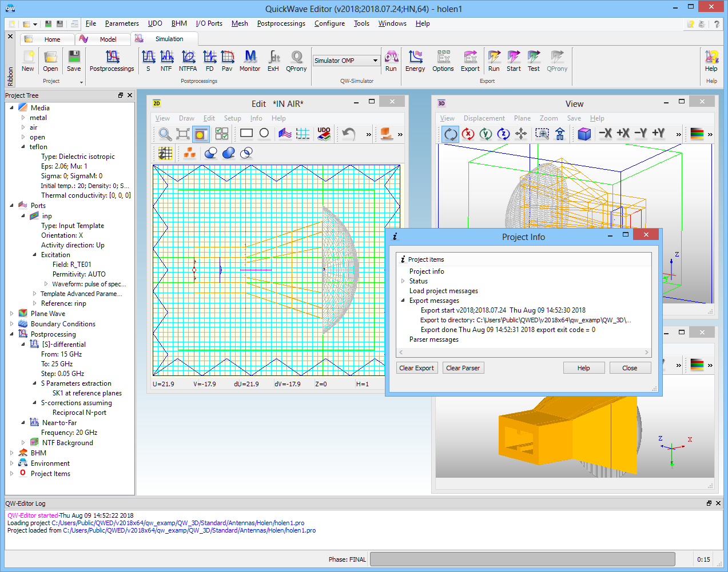Click rotate around X axis icon
This screenshot has height=572, width=728.
click(x=468, y=134)
